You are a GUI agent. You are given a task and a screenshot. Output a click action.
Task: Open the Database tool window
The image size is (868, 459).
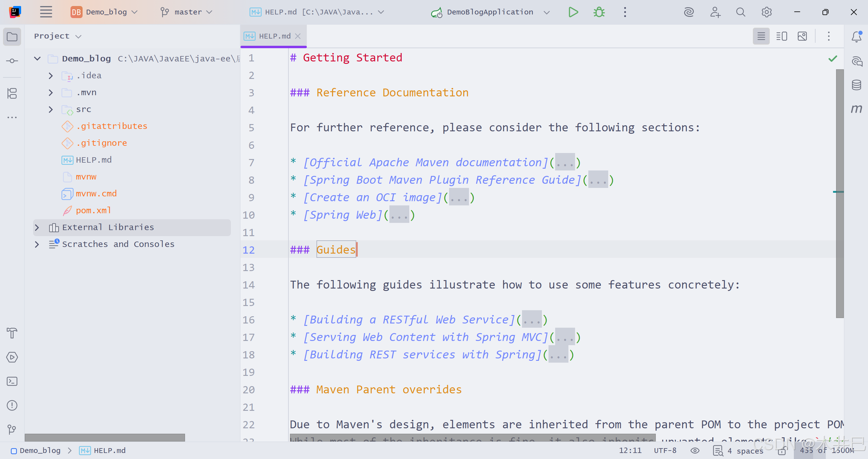(856, 85)
